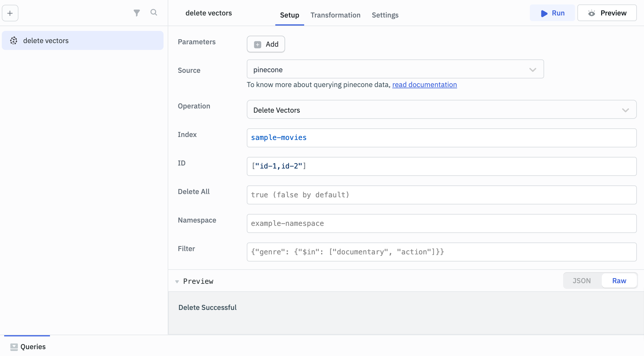
Task: Open the Operation Delete Vectors dropdown
Action: click(x=441, y=110)
